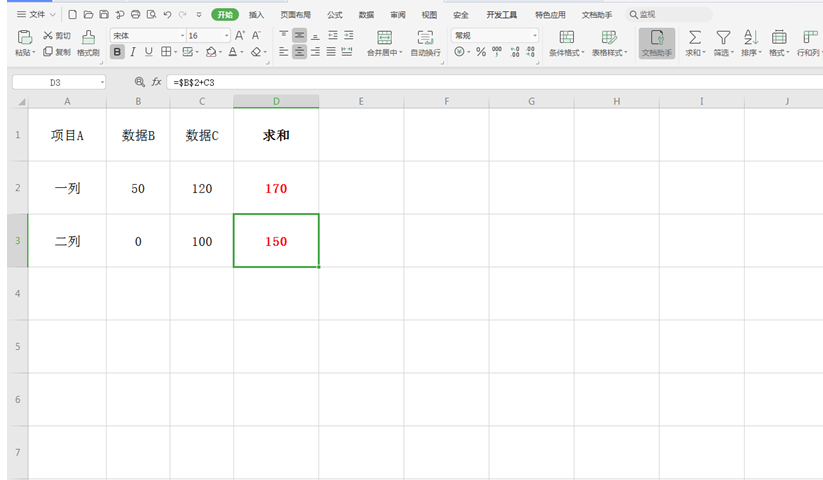Click the command search box
Image resolution: width=823 pixels, height=480 pixels.
[x=668, y=15]
